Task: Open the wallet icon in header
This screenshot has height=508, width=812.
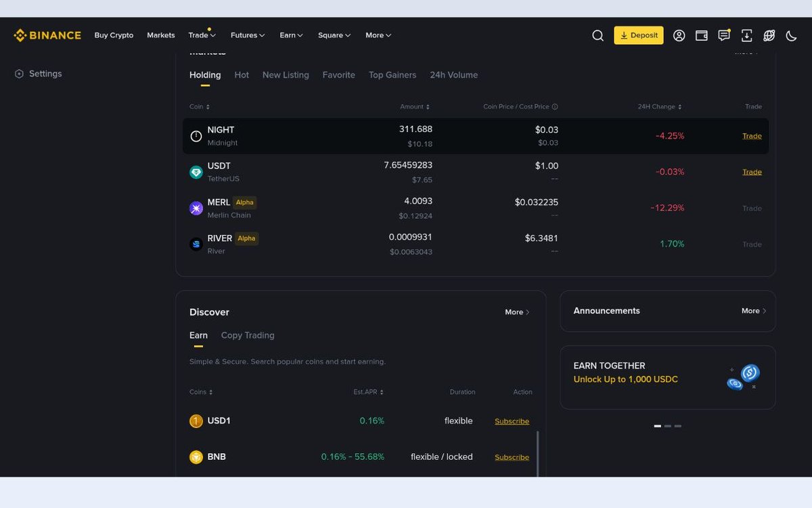Action: [x=702, y=35]
